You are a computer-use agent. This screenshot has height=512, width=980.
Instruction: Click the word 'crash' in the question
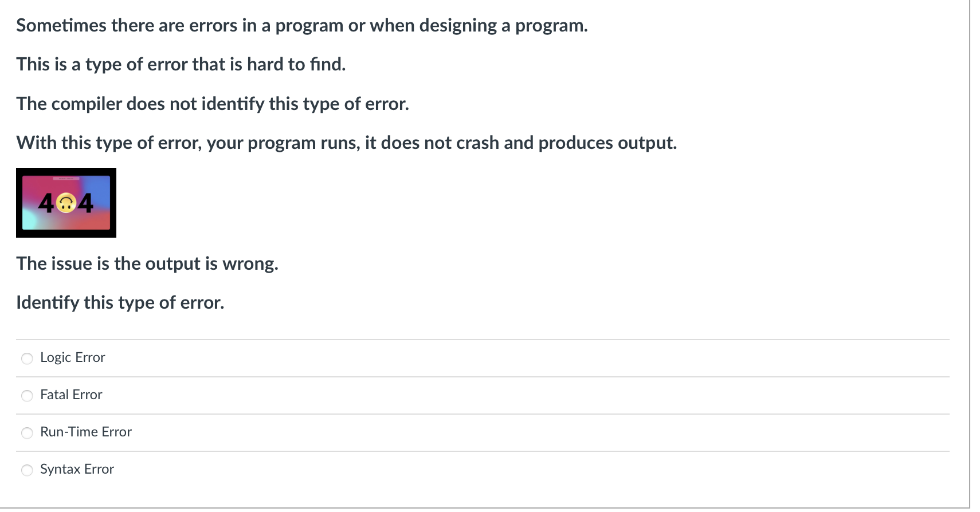click(477, 143)
